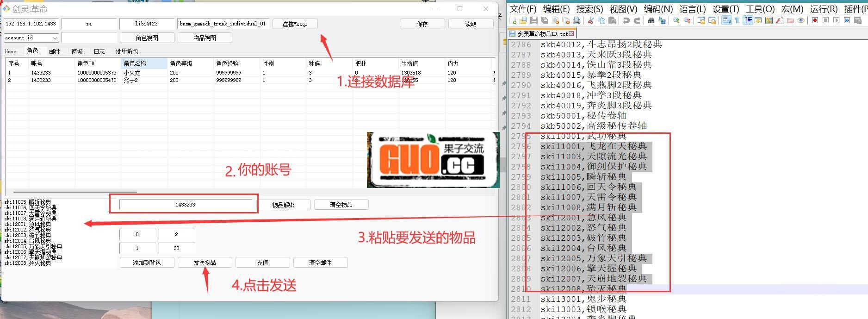Image resolution: width=868 pixels, height=319 pixels.
Task: Click the Print icon in the toolbar
Action: tap(577, 20)
